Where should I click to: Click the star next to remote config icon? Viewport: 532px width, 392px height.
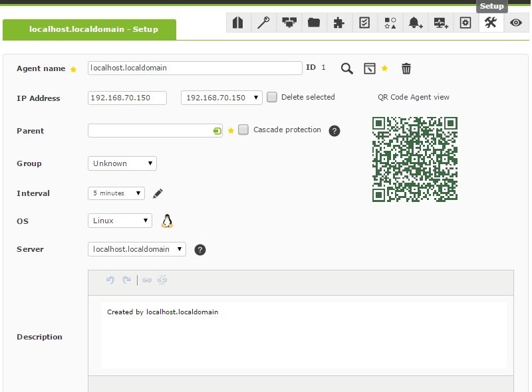384,68
